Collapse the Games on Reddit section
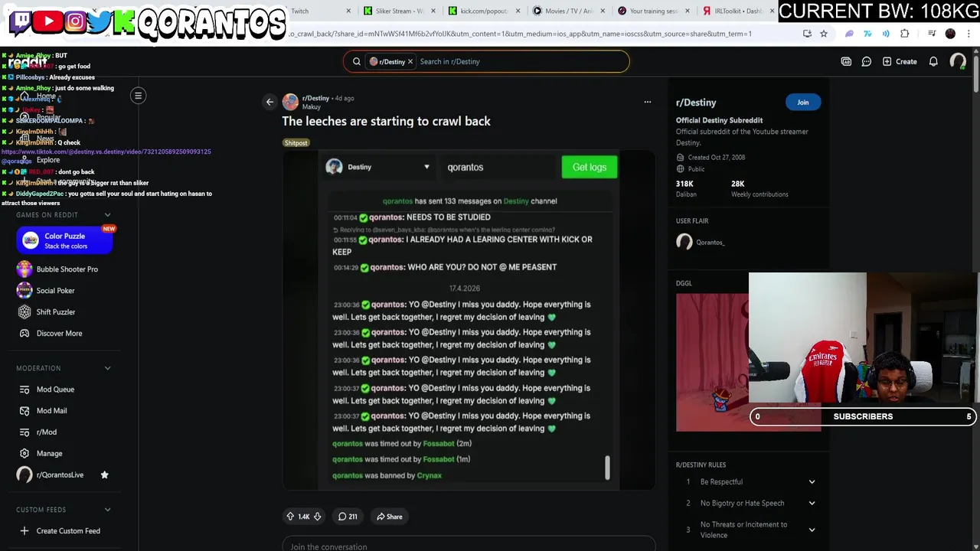 point(107,215)
